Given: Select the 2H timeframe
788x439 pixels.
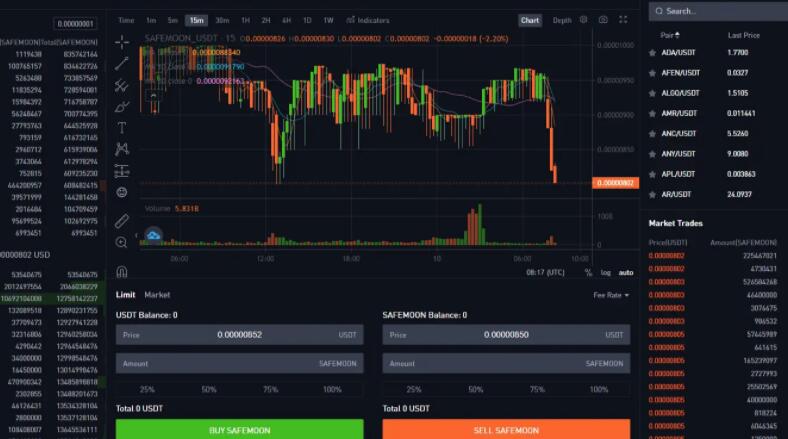Looking at the screenshot, I should (x=266, y=20).
